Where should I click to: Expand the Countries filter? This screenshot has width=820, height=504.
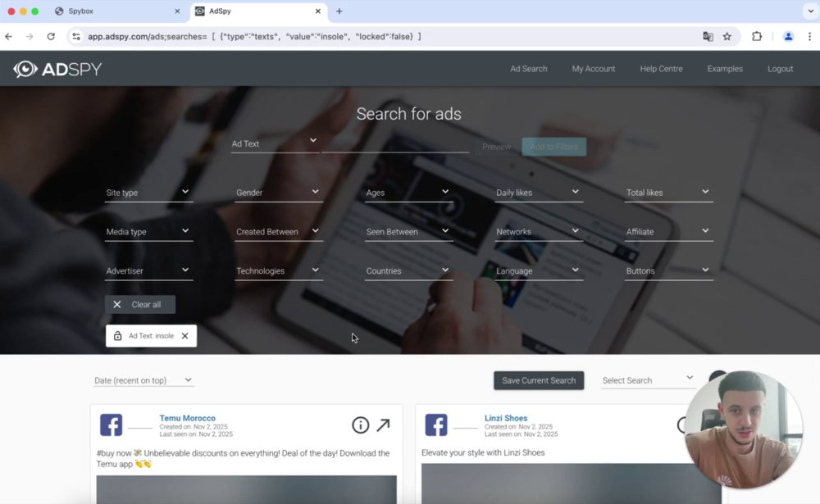[408, 270]
